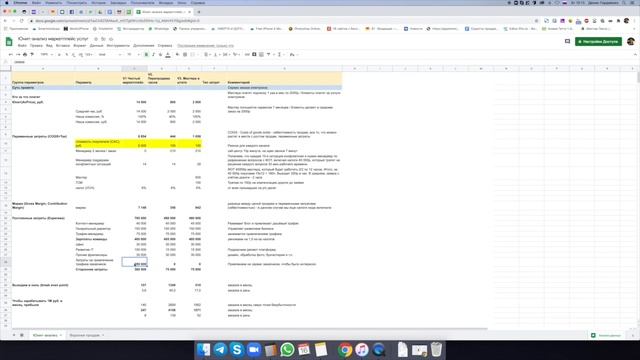The height and width of the screenshot is (360, 640).
Task: Click the Print icon in toolbar
Action: click(x=25, y=54)
